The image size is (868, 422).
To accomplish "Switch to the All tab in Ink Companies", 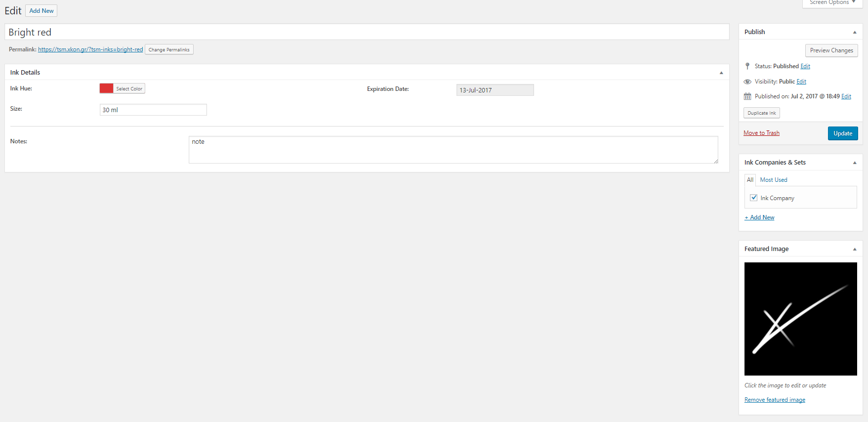I will click(750, 180).
